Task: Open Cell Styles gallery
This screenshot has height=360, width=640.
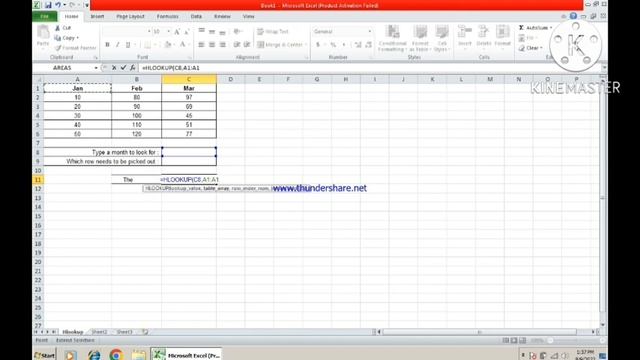Action: pyautogui.click(x=442, y=38)
